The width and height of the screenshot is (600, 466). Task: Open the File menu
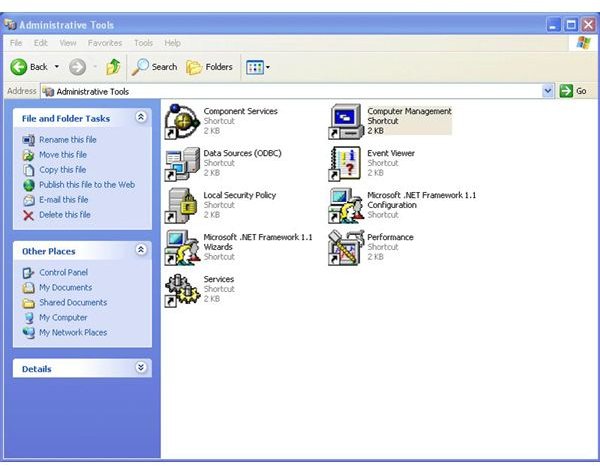tap(16, 43)
